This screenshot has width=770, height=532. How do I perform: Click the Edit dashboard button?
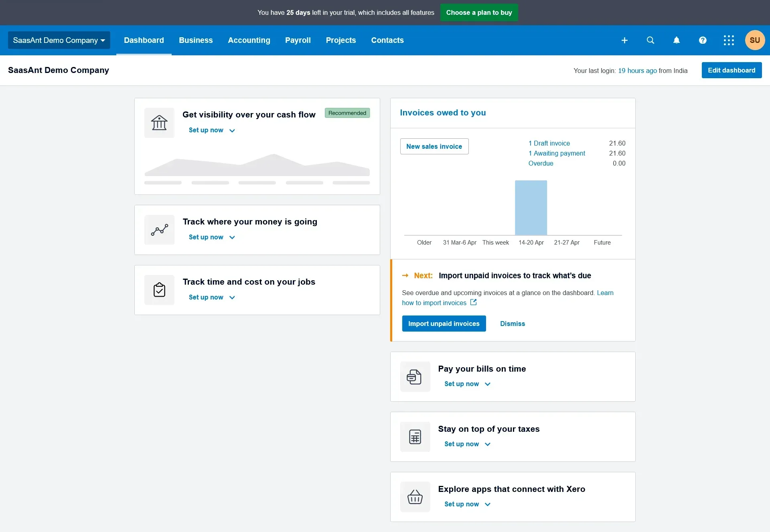coord(731,70)
